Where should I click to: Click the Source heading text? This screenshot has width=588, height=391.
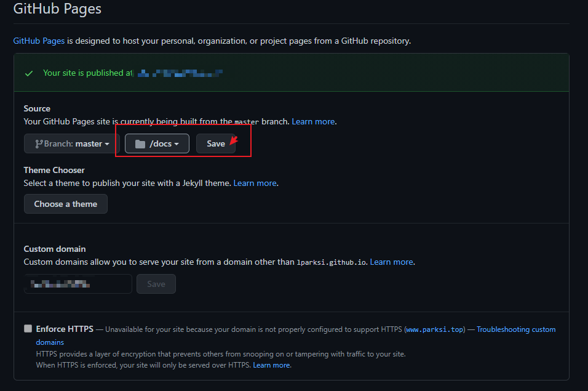[x=37, y=108]
